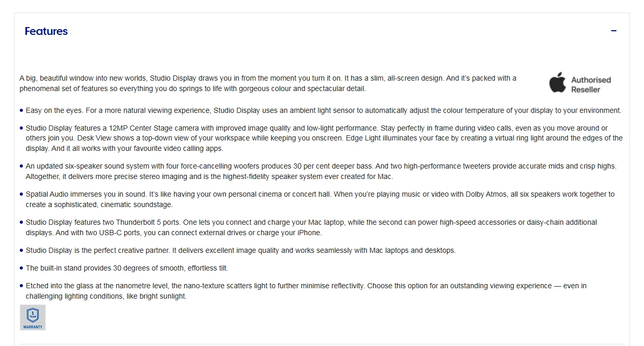Click the 'Spatial Audio' bullet text
The image size is (644, 346).
click(x=320, y=199)
